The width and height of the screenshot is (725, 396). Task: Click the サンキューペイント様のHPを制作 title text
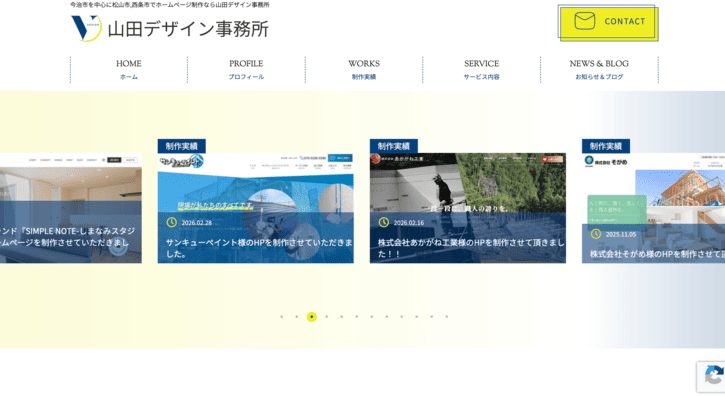coord(259,248)
